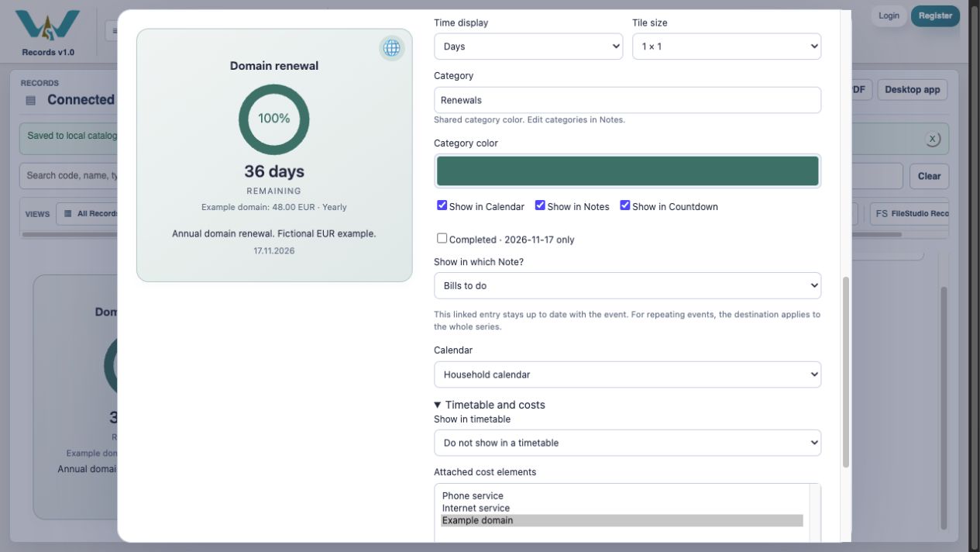Open the Show in timetable dropdown
Viewport: 980px width, 552px height.
628,443
